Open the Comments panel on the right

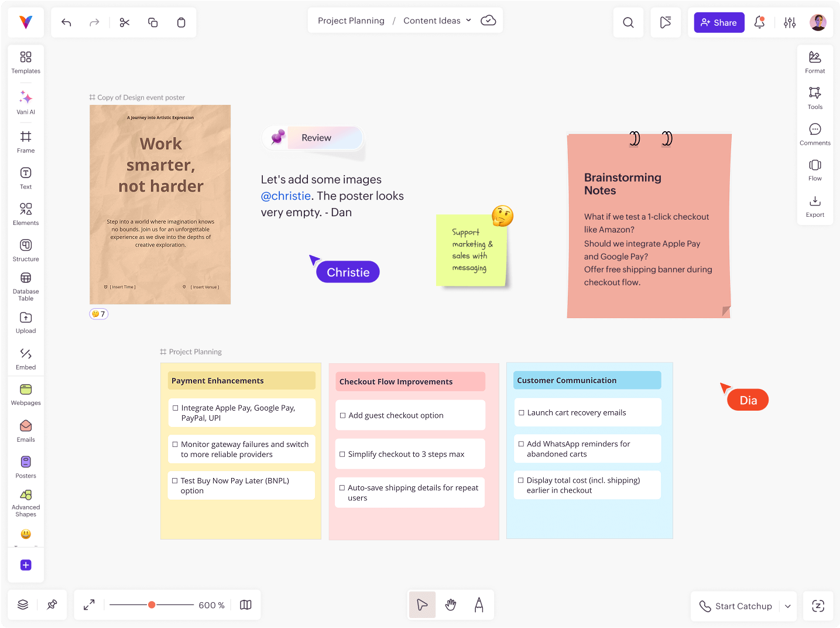click(x=814, y=133)
